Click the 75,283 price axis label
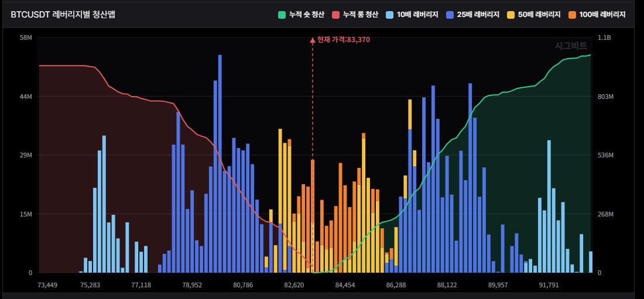The width and height of the screenshot is (644, 299). point(90,285)
